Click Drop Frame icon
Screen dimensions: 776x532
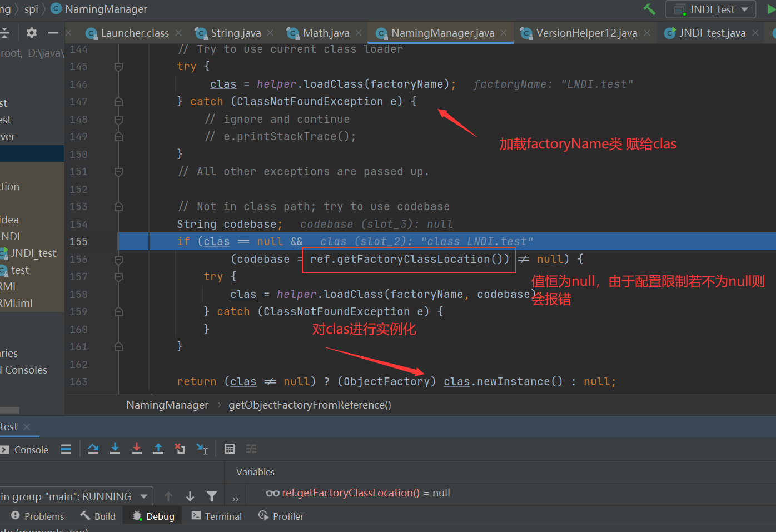click(180, 449)
